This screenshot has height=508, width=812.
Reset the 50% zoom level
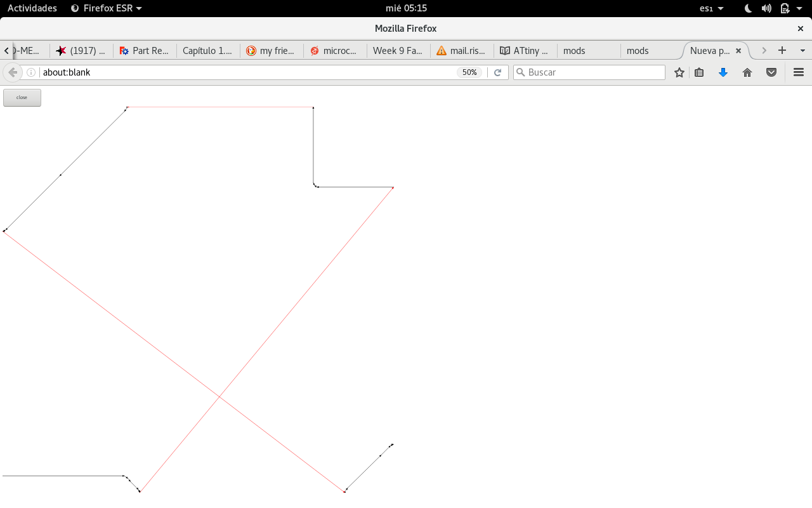point(469,72)
